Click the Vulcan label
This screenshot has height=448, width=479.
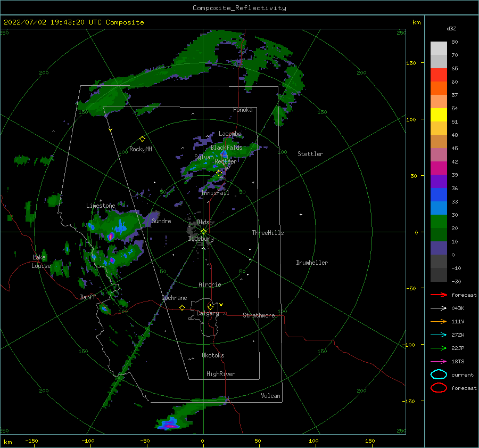pos(270,396)
